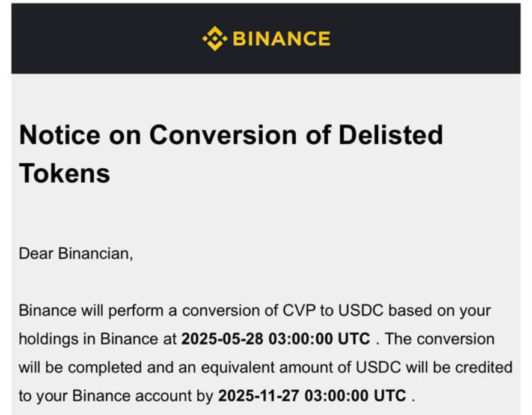
Task: Click "Binance" at the paragraph start
Action: (x=47, y=310)
